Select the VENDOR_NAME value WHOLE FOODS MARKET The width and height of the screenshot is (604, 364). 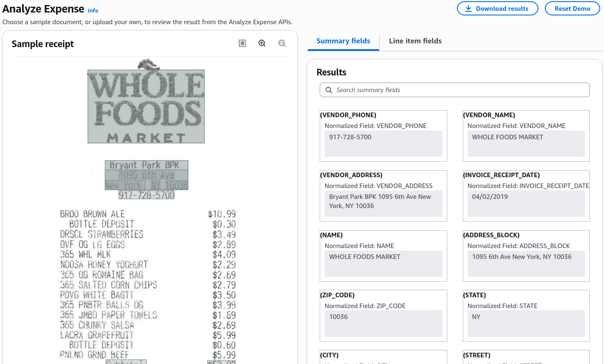pyautogui.click(x=526, y=144)
